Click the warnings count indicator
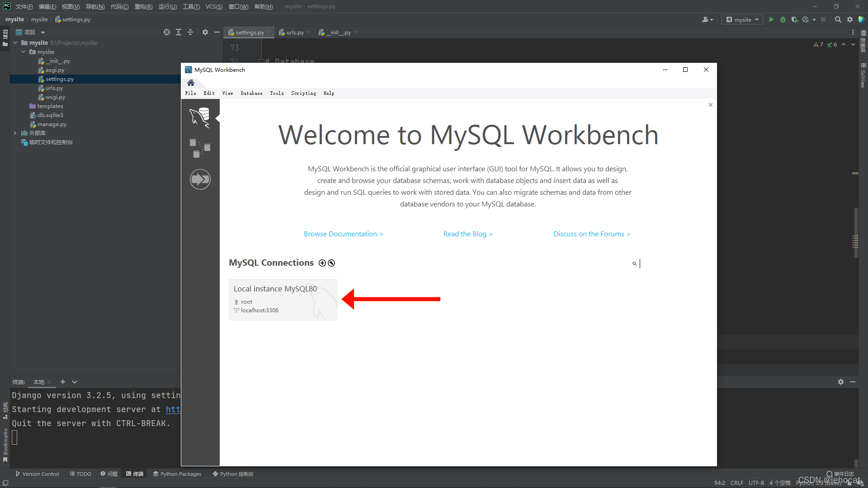This screenshot has height=488, width=868. point(818,44)
